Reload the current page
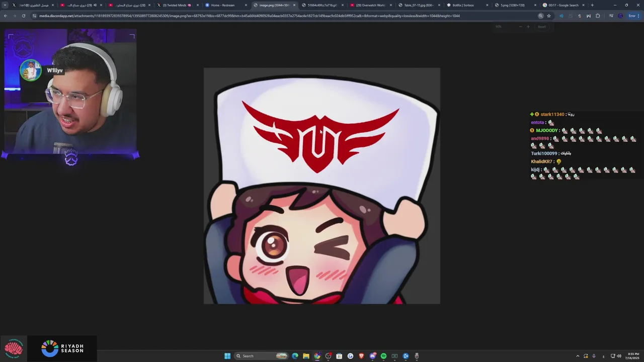The height and width of the screenshot is (362, 644). point(23,16)
